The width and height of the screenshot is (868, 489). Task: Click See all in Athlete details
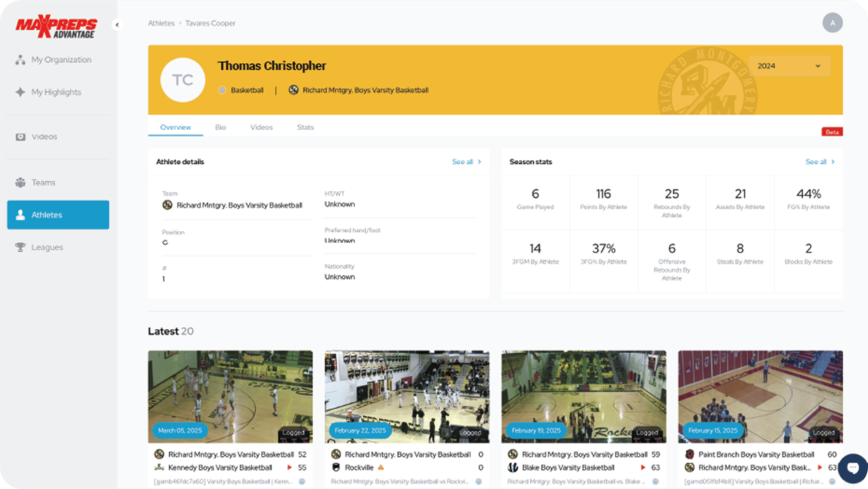(463, 162)
